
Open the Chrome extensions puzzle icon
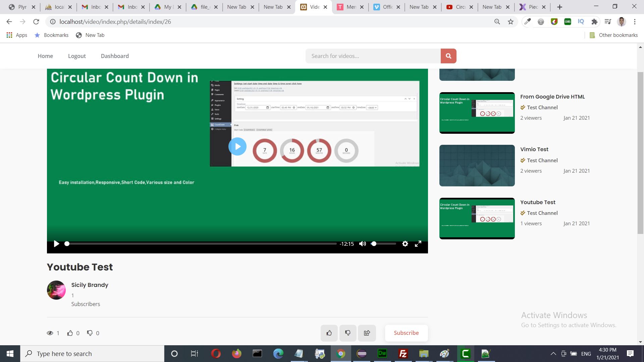pos(594,22)
